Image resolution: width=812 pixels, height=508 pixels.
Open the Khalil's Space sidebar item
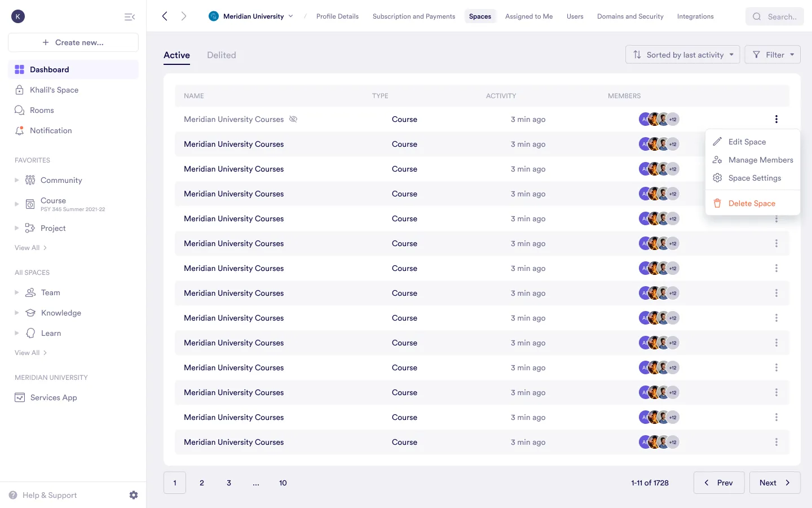[53, 90]
